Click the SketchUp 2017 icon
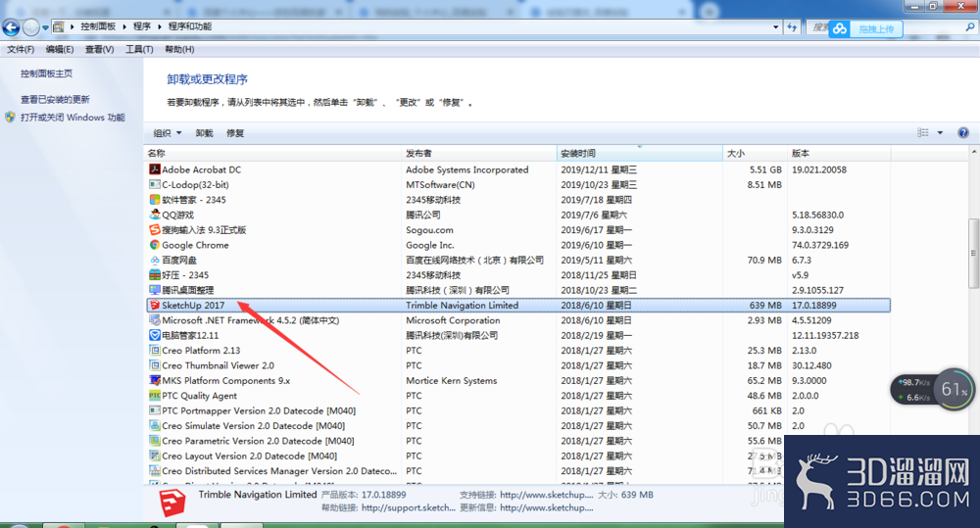Viewport: 980px width, 528px height. [155, 305]
